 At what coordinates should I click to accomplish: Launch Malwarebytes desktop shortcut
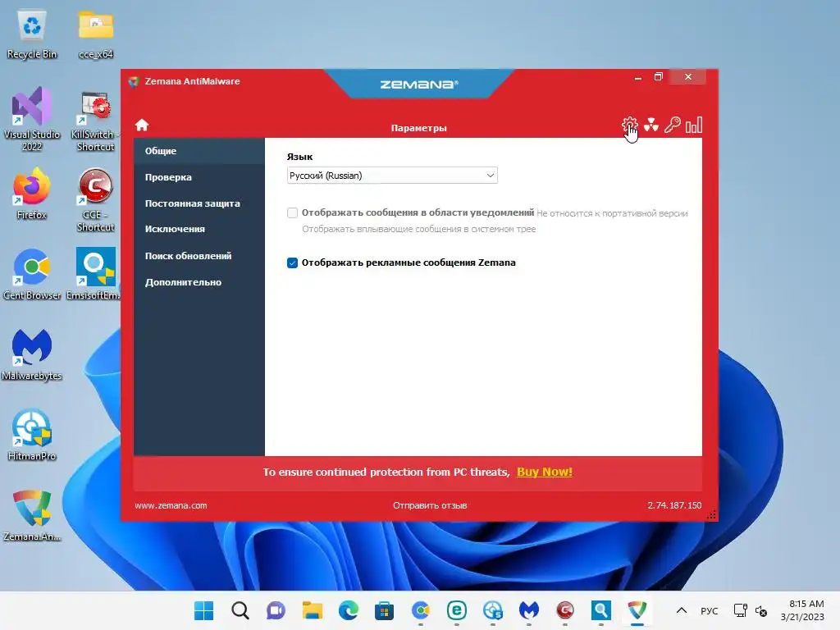click(x=32, y=354)
